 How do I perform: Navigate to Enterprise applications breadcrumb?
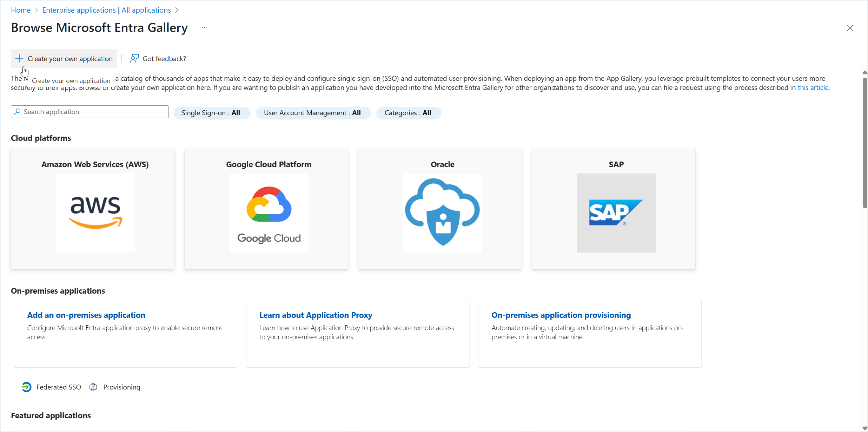click(x=106, y=10)
